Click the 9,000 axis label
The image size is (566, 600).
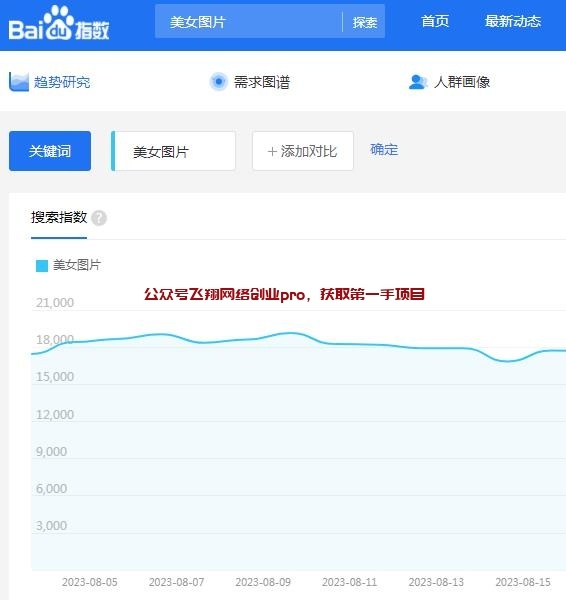51,452
